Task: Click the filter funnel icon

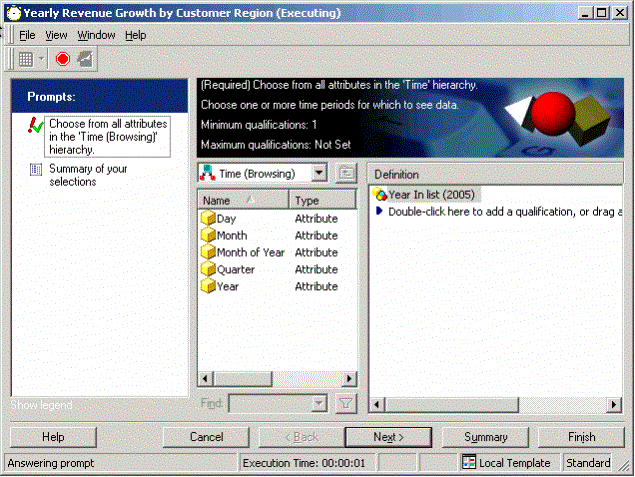Action: 346,404
